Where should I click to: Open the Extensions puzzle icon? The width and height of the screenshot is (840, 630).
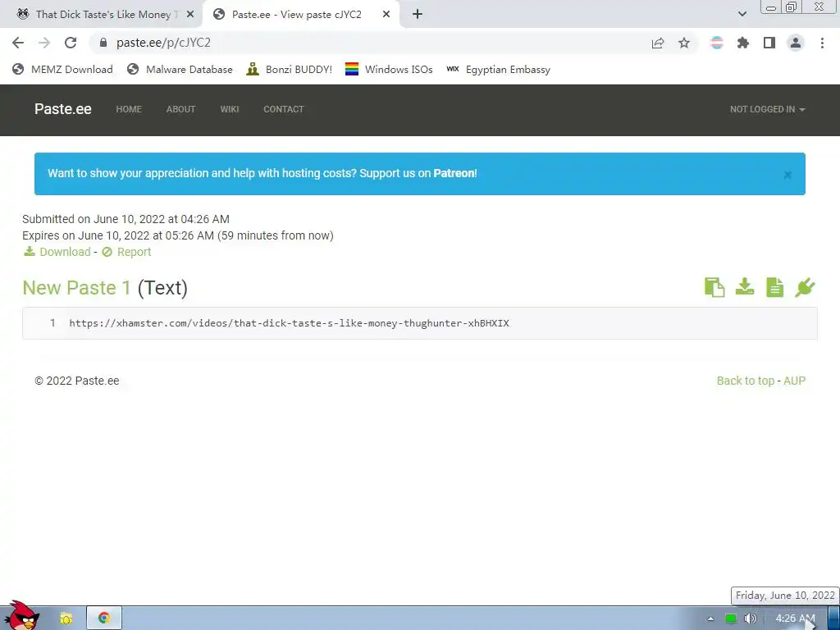pos(743,43)
